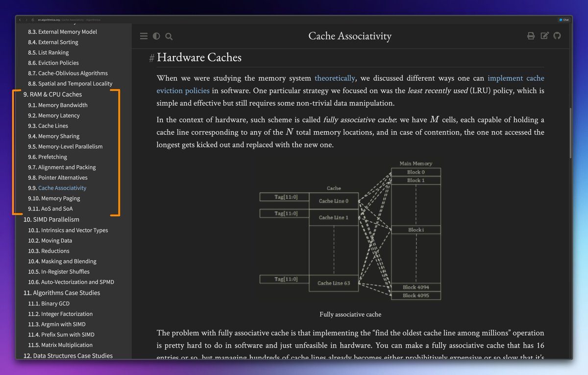Click the Cache Associativity page title
588x375 pixels.
coord(350,36)
